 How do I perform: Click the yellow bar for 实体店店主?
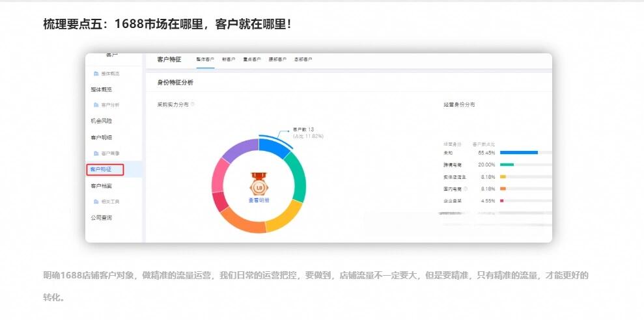(x=503, y=177)
